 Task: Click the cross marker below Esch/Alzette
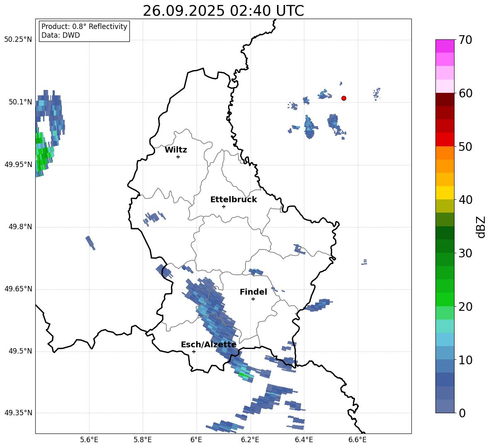(x=194, y=351)
